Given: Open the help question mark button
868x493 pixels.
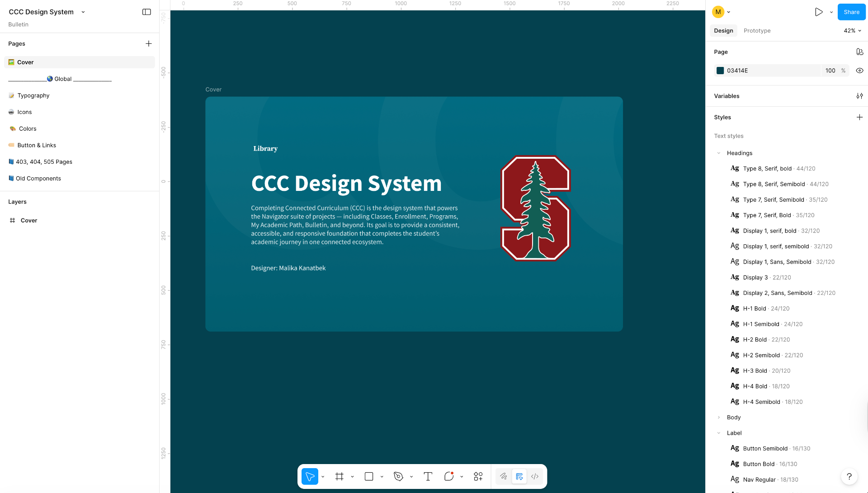Looking at the screenshot, I should 849,476.
